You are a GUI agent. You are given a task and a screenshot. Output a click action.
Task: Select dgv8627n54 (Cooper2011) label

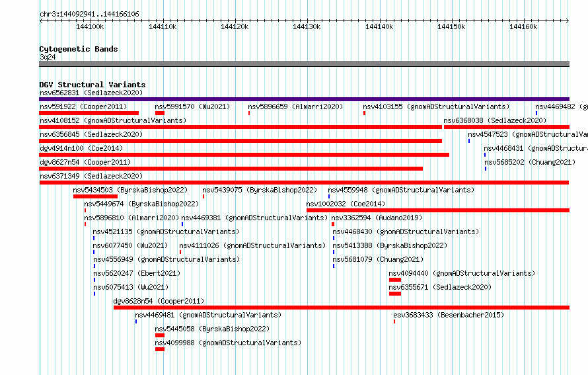coord(85,162)
